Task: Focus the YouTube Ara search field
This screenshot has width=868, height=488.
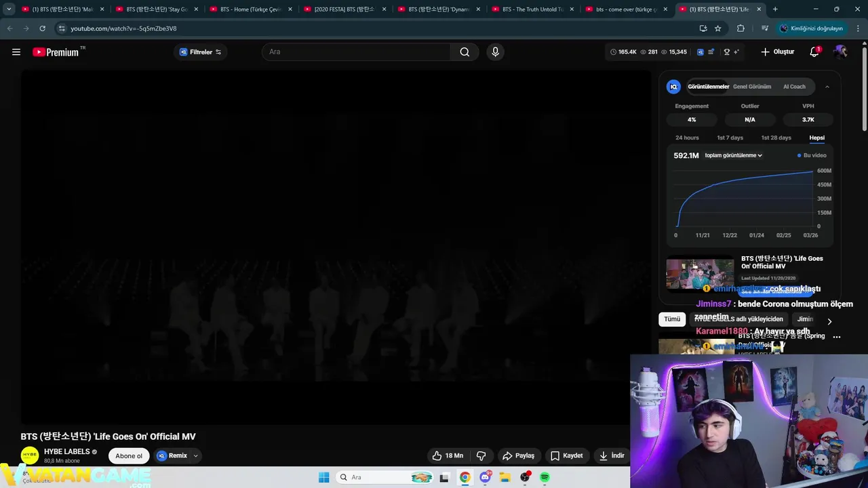Action: [x=356, y=52]
